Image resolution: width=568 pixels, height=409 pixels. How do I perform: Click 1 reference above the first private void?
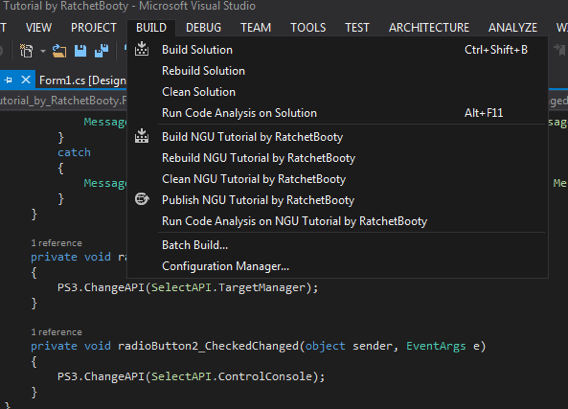tap(57, 243)
